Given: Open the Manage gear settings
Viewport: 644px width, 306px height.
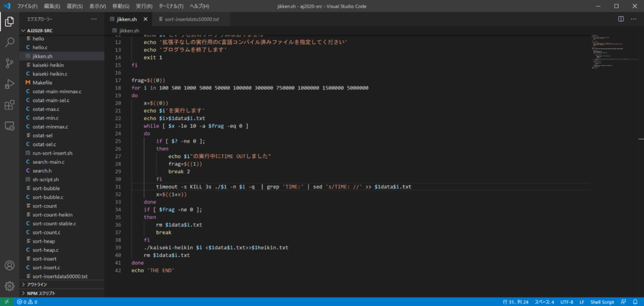Looking at the screenshot, I should coord(10,285).
